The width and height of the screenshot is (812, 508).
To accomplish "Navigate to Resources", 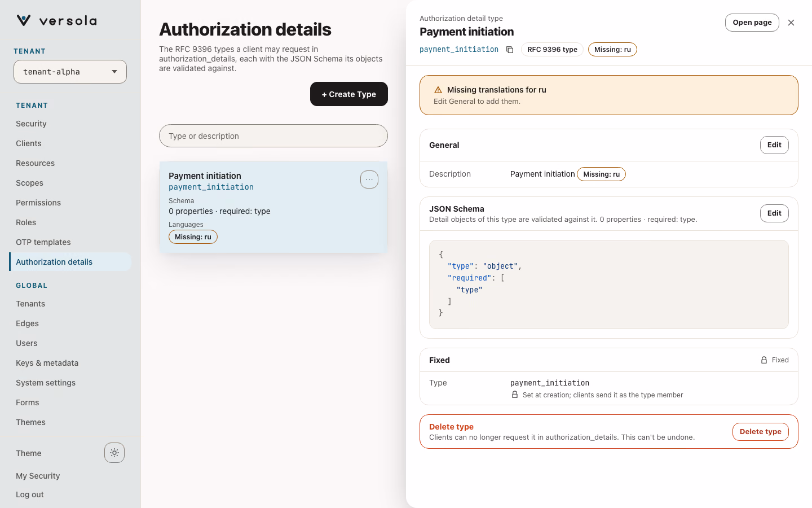I will point(70,163).
